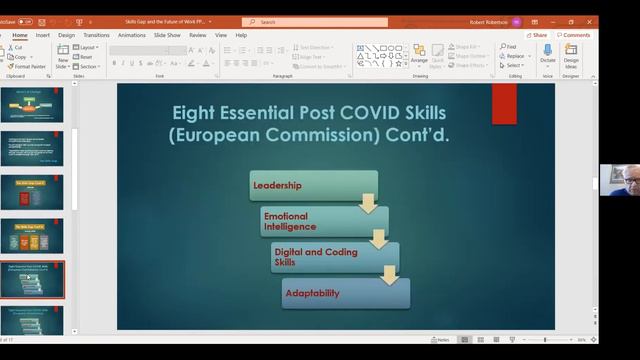Click the Dictate microphone icon
Image resolution: width=640 pixels, height=360 pixels.
[548, 51]
